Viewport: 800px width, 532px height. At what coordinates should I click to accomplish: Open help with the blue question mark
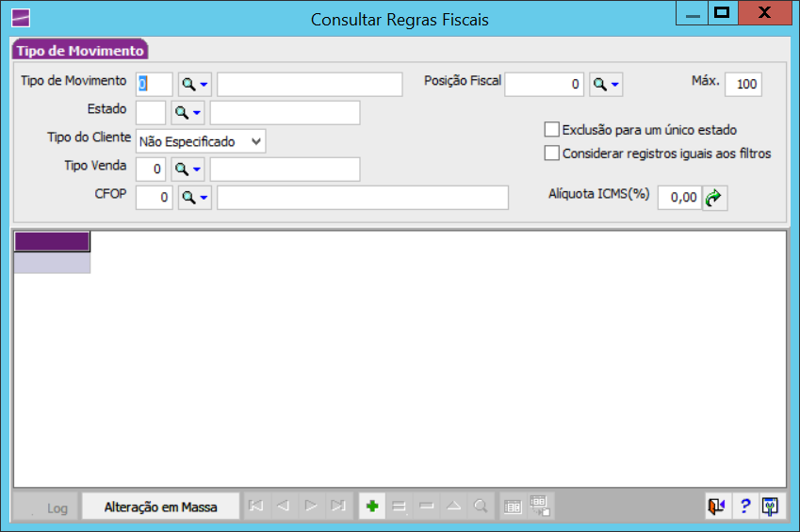[744, 507]
